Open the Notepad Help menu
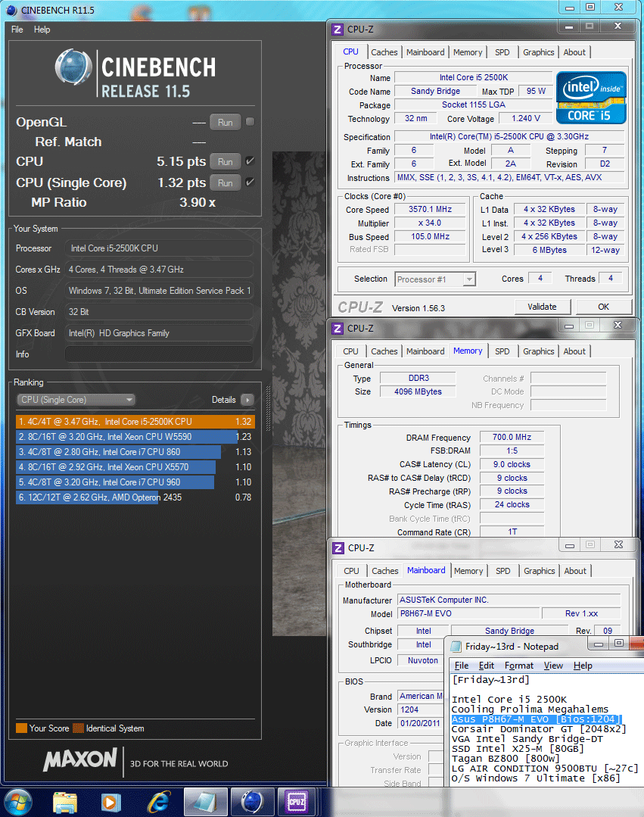644x817 pixels. 583,666
